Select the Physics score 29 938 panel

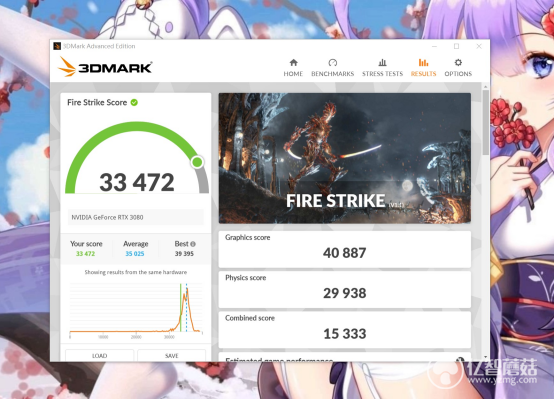(x=345, y=289)
